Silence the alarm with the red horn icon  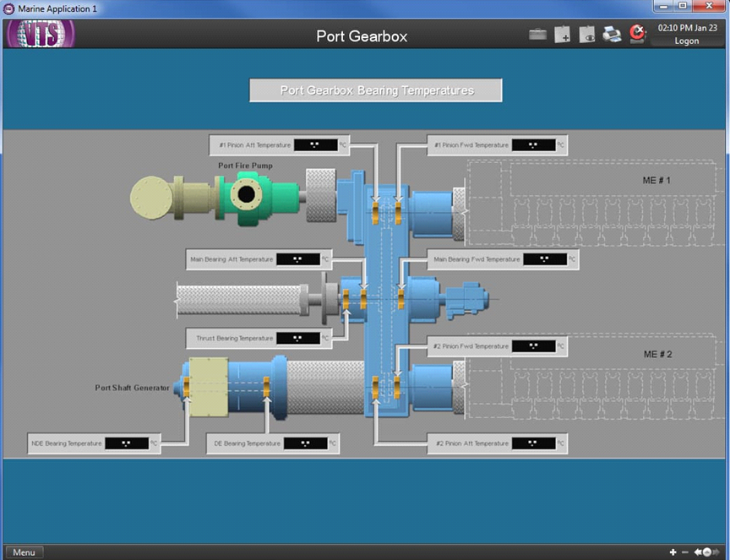pos(637,34)
